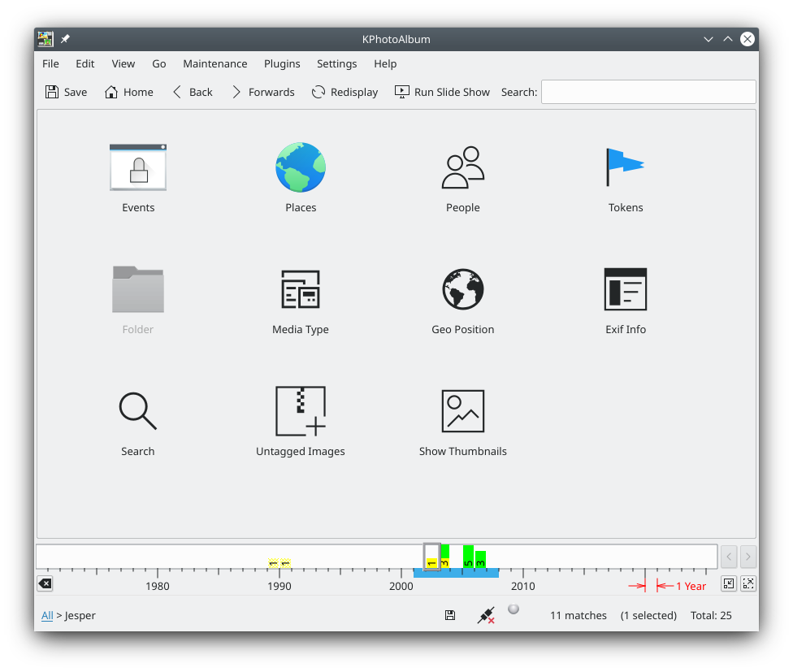Zoom in the date bar
Viewport: 793px width, 672px height.
(748, 583)
